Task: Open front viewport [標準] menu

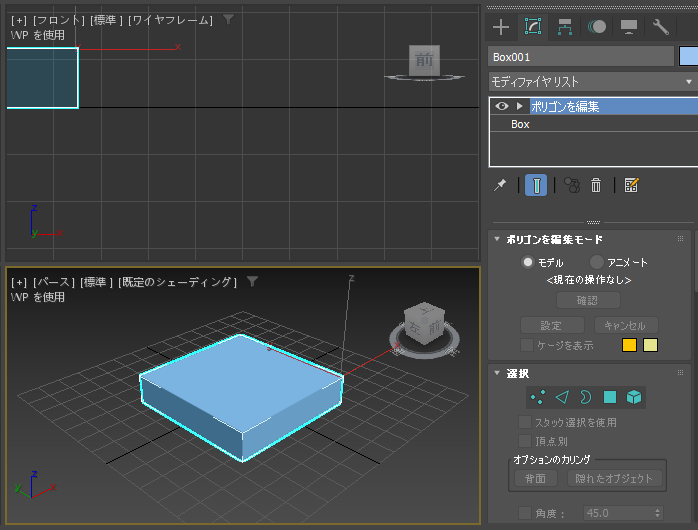Action: point(106,20)
